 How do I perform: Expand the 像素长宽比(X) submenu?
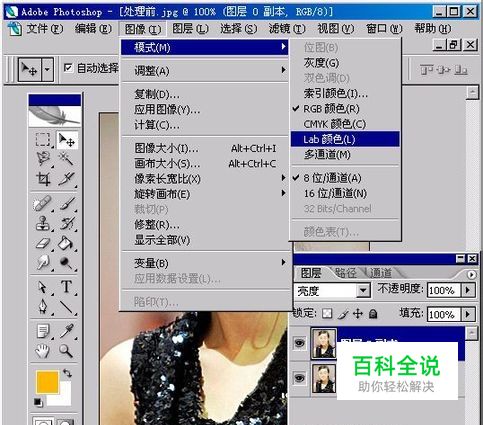point(204,179)
